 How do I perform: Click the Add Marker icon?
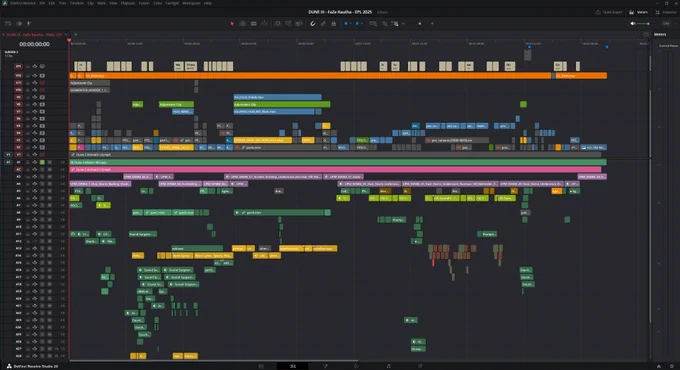coord(357,23)
